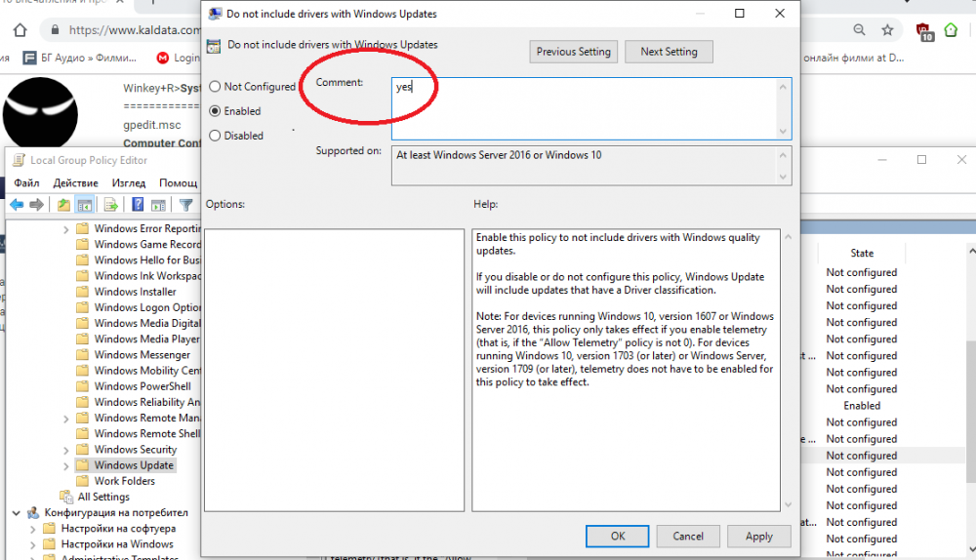The width and height of the screenshot is (976, 560).
Task: Expand the Настройки на софтуера node
Action: point(32,529)
